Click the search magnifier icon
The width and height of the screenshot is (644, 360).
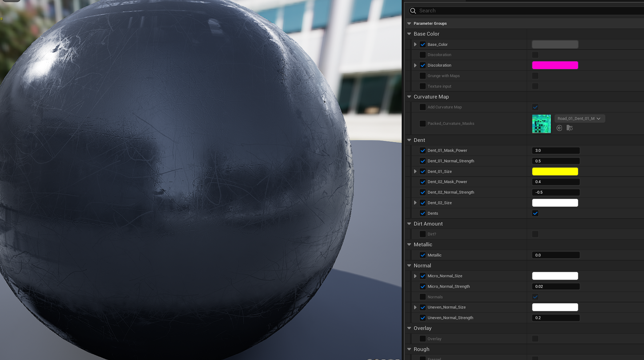(x=413, y=11)
